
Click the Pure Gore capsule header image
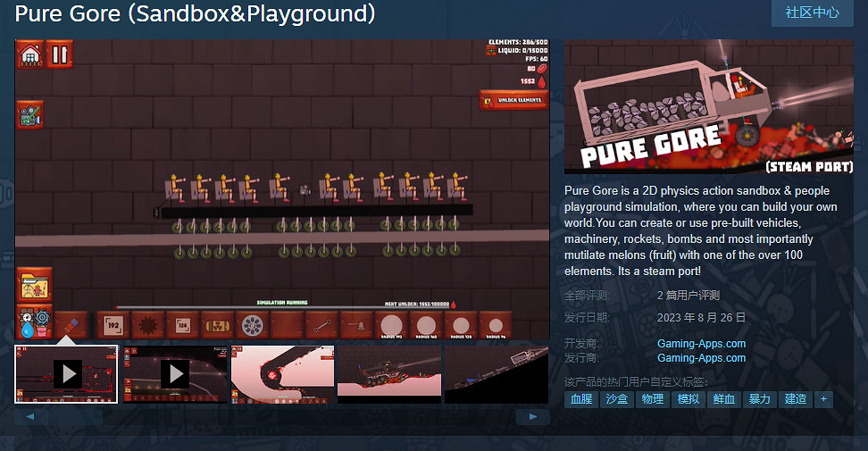click(708, 107)
